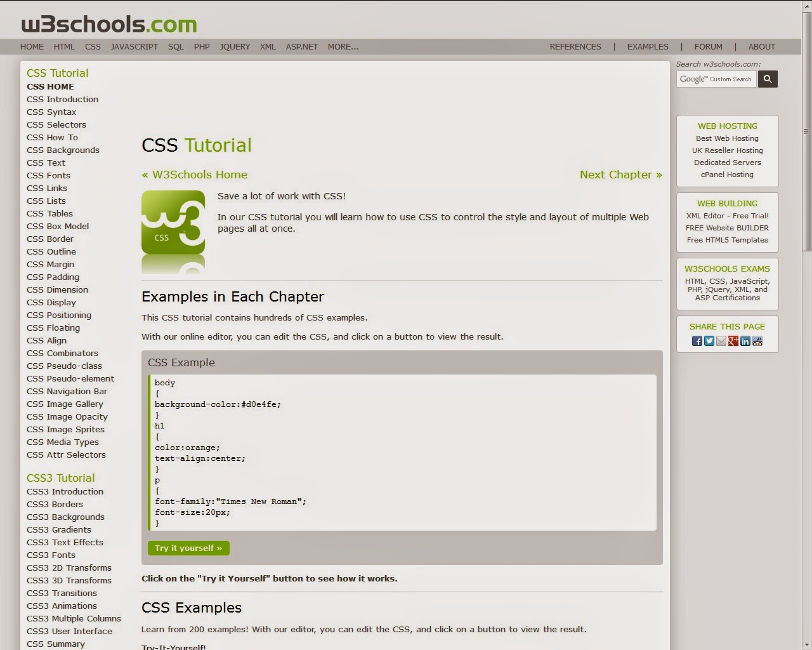The image size is (812, 650).
Task: Open "XML Editor - Free Trial!" link
Action: pyautogui.click(x=727, y=216)
